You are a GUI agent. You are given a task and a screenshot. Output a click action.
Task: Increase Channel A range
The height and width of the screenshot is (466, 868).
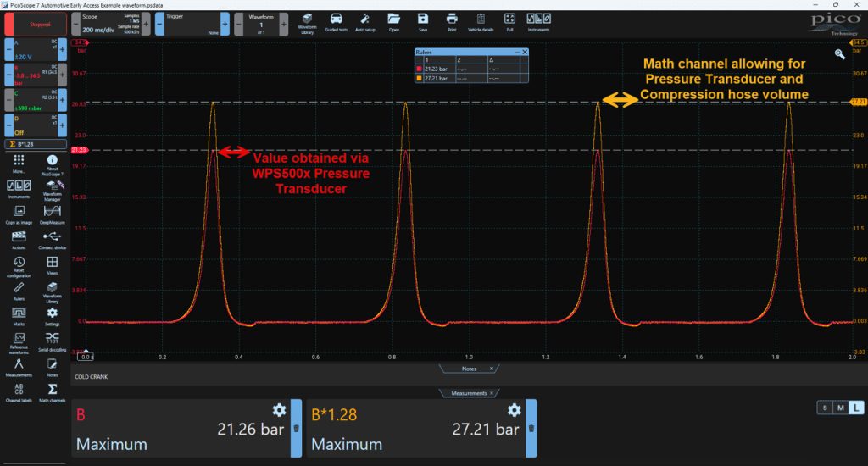62,50
